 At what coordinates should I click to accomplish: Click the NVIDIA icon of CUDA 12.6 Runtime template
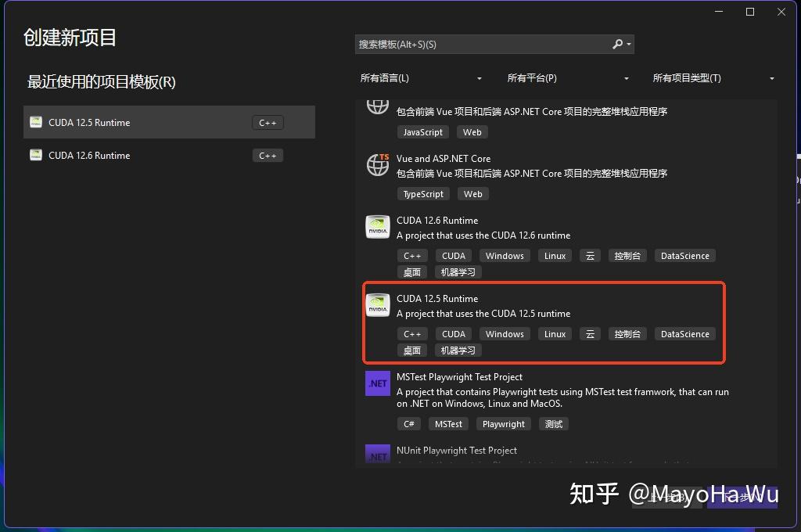tap(377, 226)
